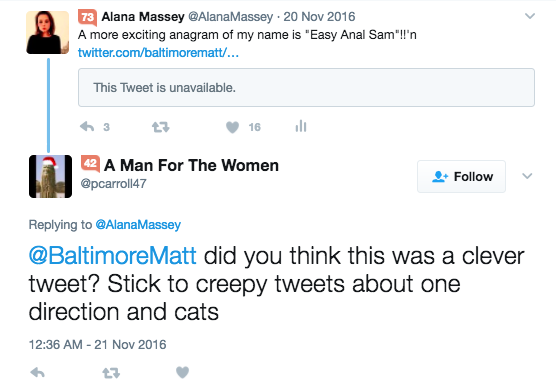Open the @BaltimoreMatt mention
The image size is (556, 387).
coord(112,255)
